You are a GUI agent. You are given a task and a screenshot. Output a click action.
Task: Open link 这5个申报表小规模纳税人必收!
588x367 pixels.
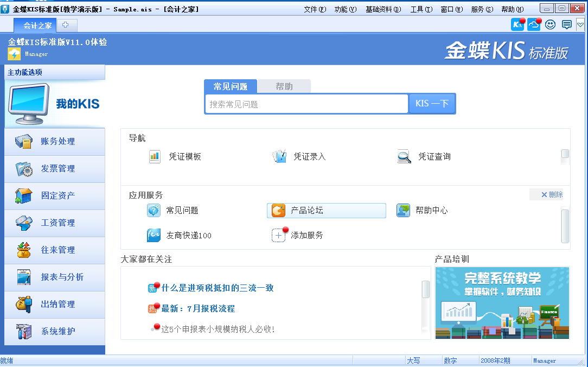[218, 330]
